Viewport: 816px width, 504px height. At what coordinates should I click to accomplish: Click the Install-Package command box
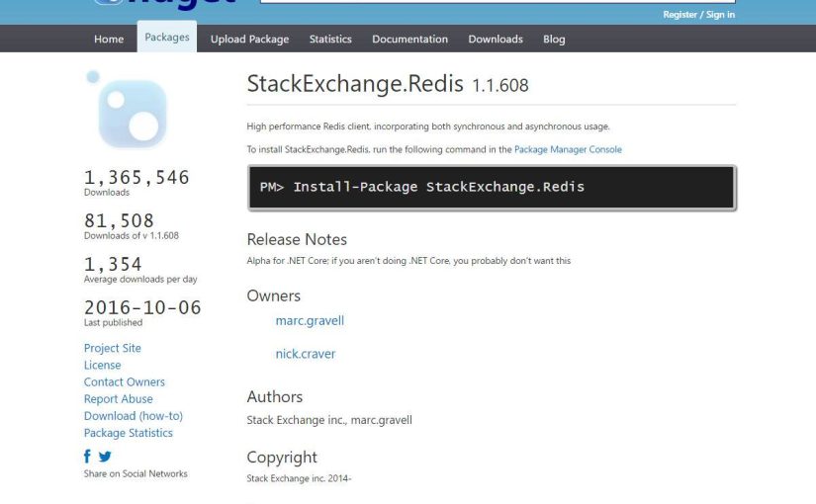491,187
